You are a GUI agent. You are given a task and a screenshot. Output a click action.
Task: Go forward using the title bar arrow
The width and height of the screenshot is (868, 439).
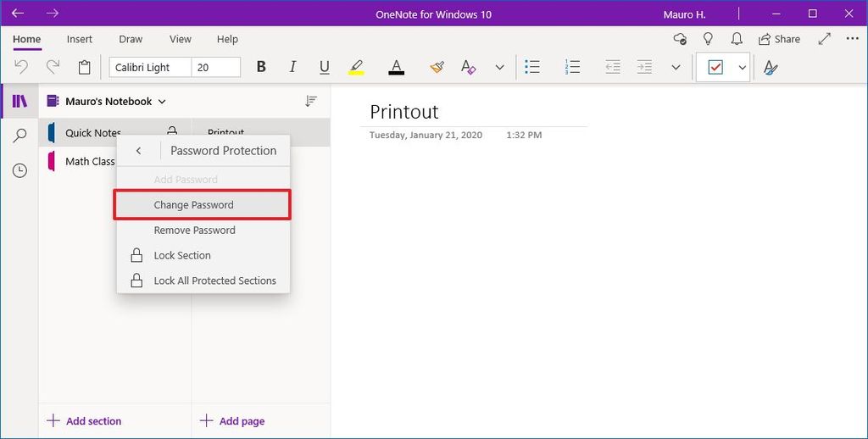click(x=53, y=14)
